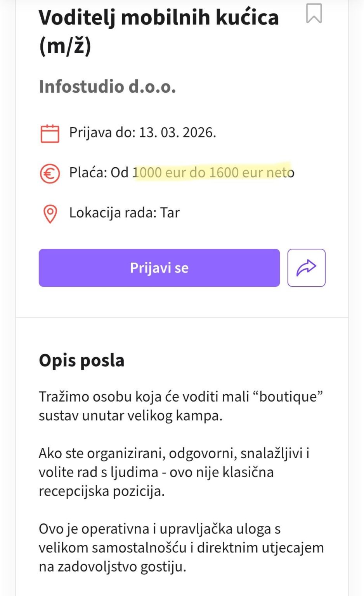Open the Infostudio d.o.o. company link
The image size is (364, 596).
click(x=107, y=87)
